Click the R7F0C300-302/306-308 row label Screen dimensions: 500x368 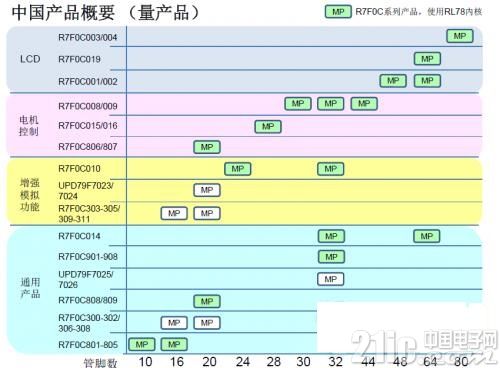click(x=89, y=323)
